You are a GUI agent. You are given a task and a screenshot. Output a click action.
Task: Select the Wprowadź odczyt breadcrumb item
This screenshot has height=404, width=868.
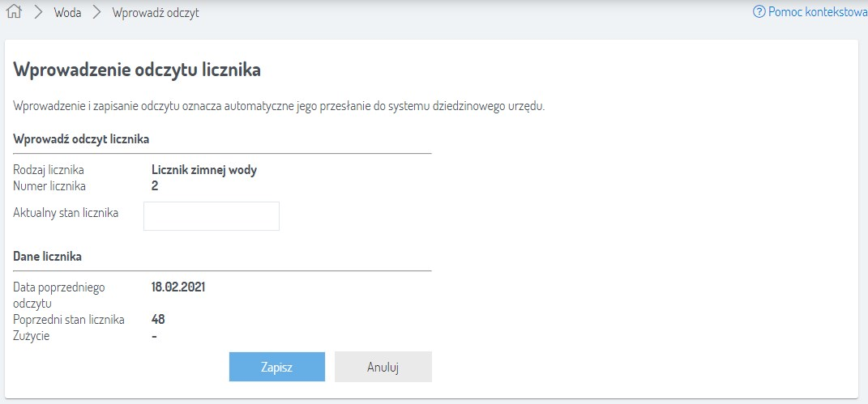[x=156, y=13]
